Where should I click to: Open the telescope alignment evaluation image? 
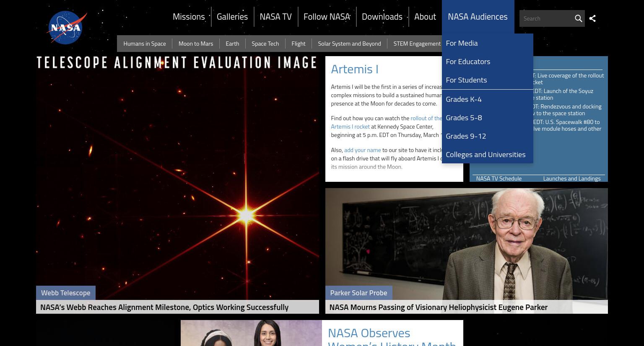pos(177,178)
